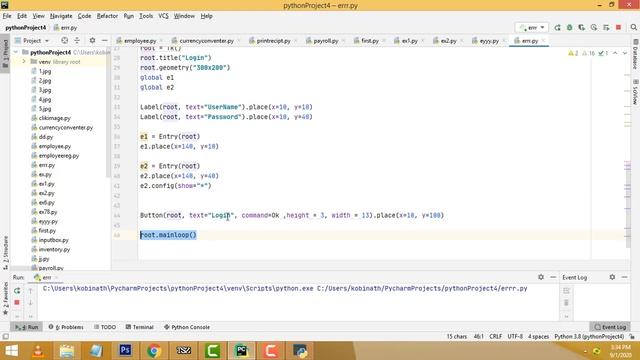Screen dimensions: 640x360
Task: Switch to printrecipt.py editor tab
Action: (273, 41)
